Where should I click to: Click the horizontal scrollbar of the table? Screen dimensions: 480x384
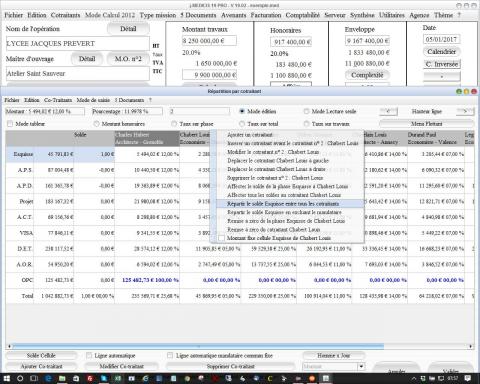198,346
